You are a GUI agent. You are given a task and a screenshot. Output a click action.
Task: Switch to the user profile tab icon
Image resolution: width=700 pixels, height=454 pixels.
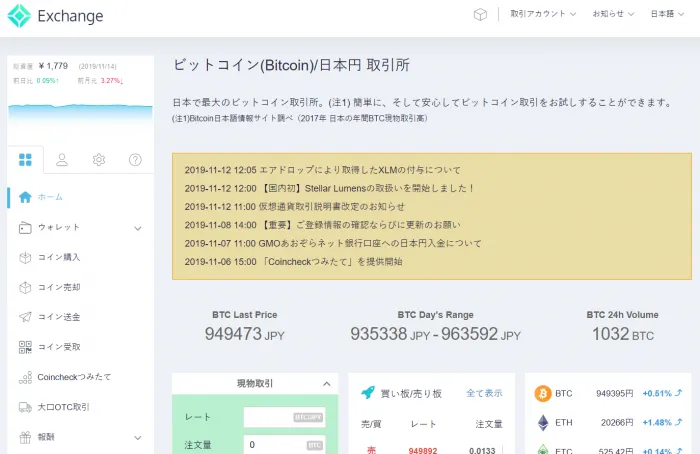point(62,159)
